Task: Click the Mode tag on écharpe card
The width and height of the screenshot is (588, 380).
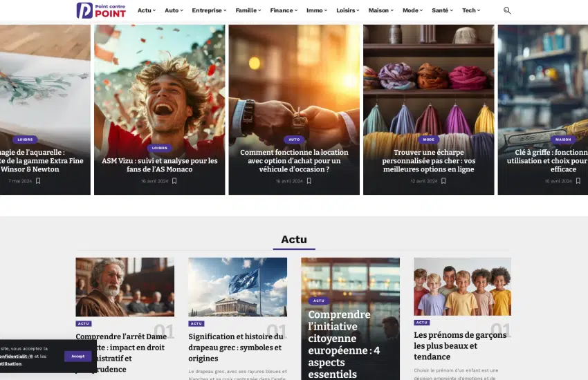Action: coord(429,140)
